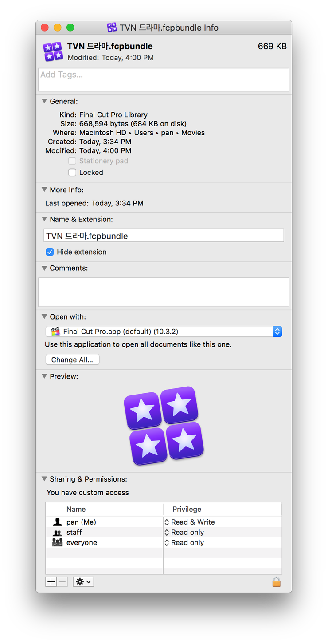Image resolution: width=328 pixels, height=644 pixels.
Task: Open the gear action menu
Action: click(83, 581)
